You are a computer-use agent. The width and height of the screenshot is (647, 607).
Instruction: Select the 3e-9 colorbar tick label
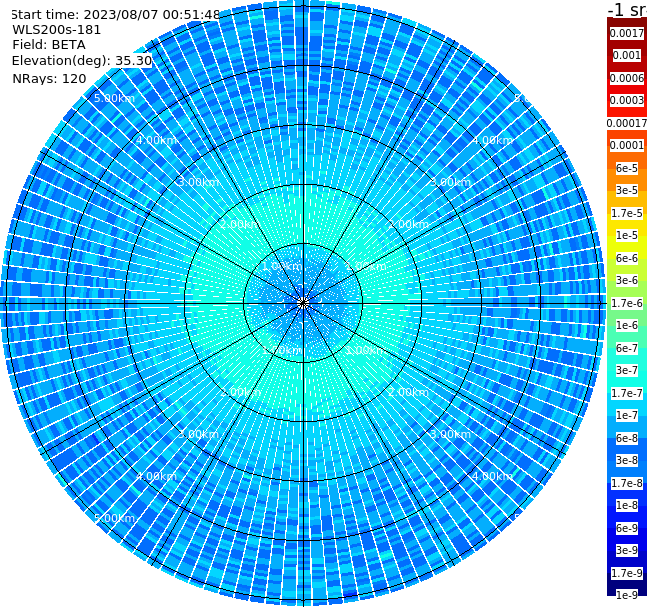tap(627, 550)
